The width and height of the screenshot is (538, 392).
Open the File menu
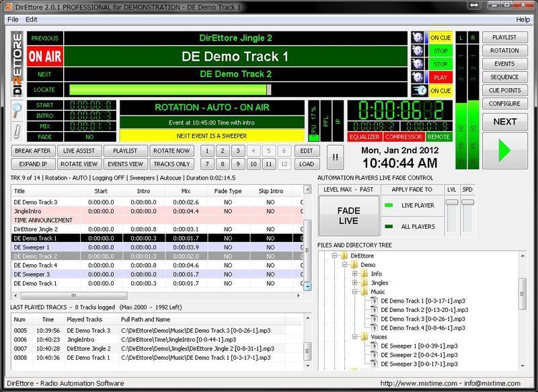click(x=13, y=19)
